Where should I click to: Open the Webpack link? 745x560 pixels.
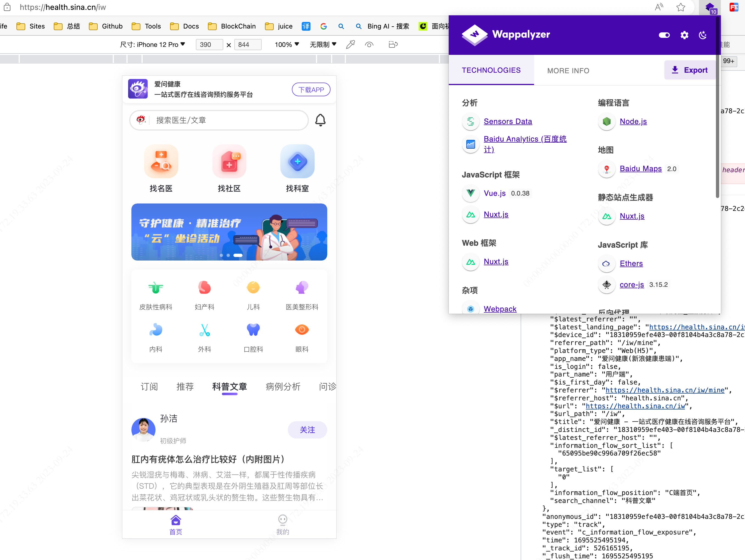point(500,309)
